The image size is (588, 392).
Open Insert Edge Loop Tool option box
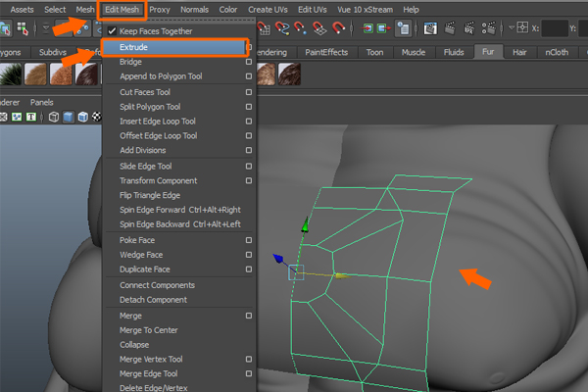click(250, 122)
